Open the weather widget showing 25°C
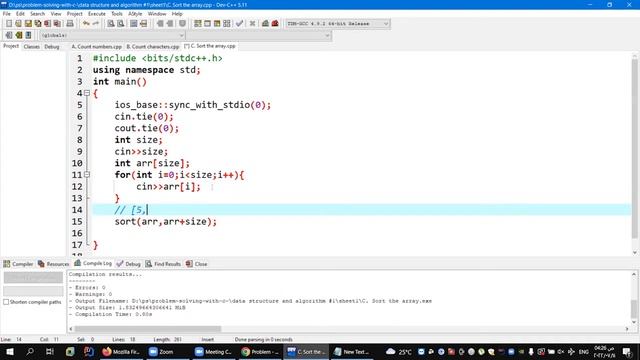 tap(399, 351)
